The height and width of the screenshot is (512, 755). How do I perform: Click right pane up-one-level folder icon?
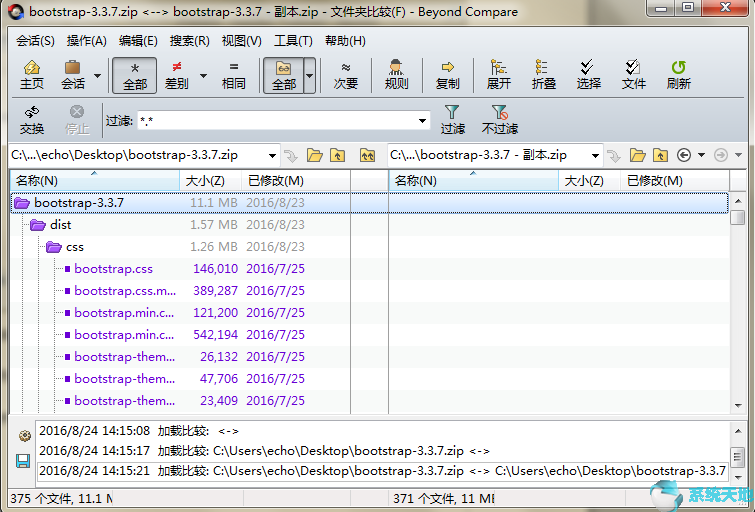pos(660,155)
